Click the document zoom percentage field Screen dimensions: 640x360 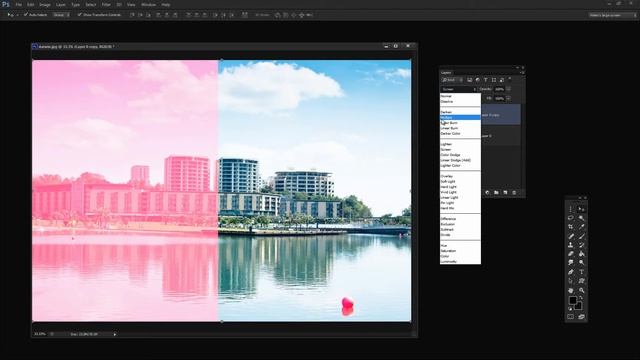tap(40, 334)
